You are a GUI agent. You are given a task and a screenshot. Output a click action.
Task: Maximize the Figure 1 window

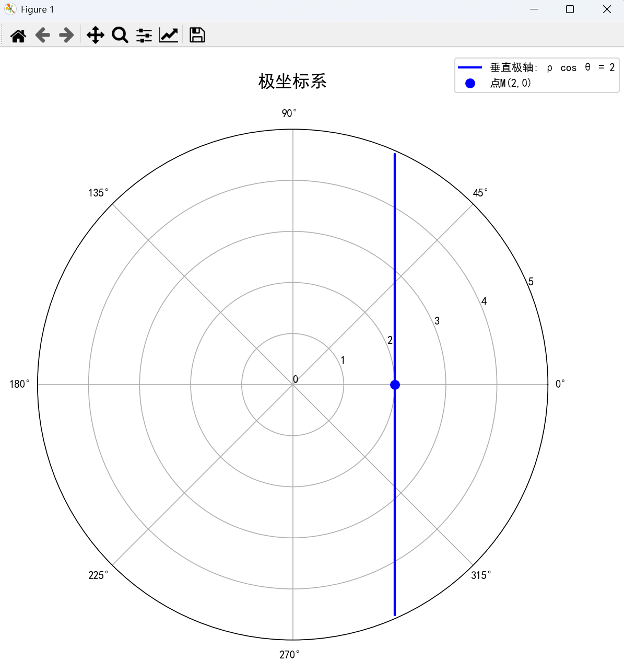570,9
